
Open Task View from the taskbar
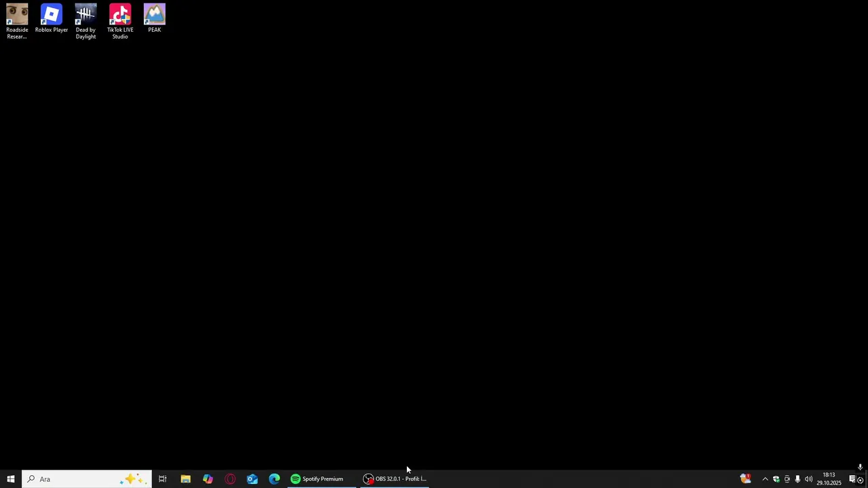tap(163, 479)
